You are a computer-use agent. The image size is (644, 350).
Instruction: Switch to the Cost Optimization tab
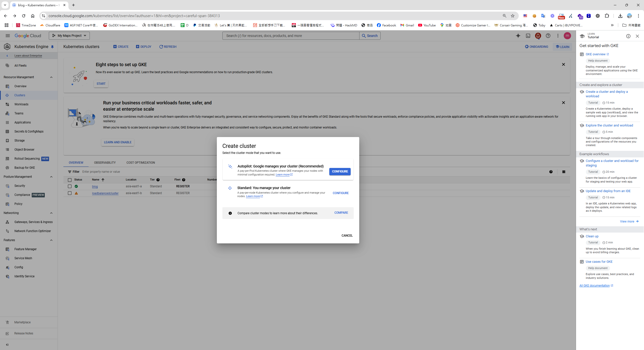tap(140, 162)
